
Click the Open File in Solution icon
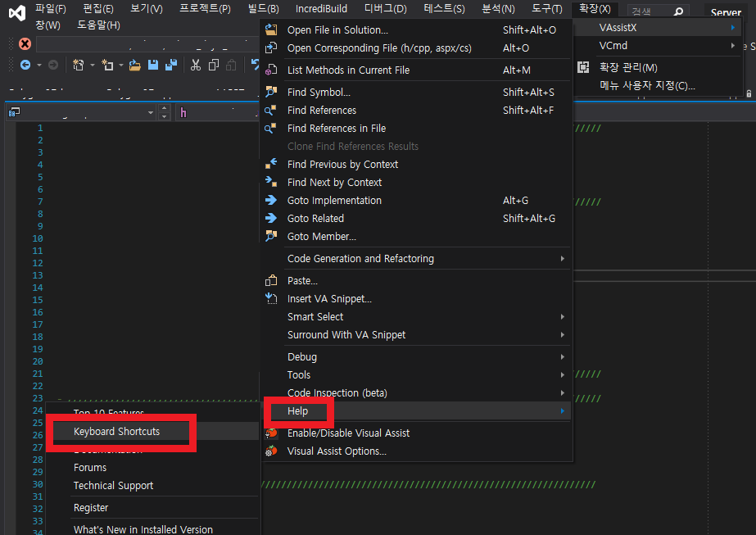click(271, 30)
